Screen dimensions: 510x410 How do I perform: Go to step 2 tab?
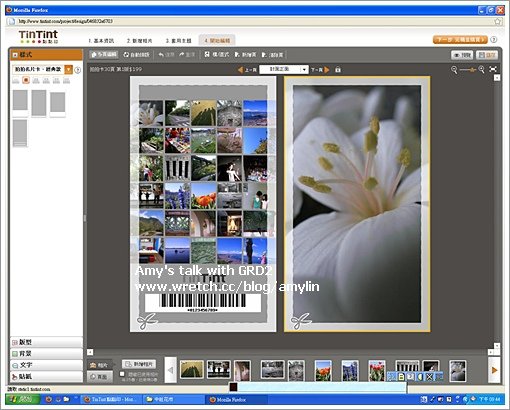click(x=139, y=41)
